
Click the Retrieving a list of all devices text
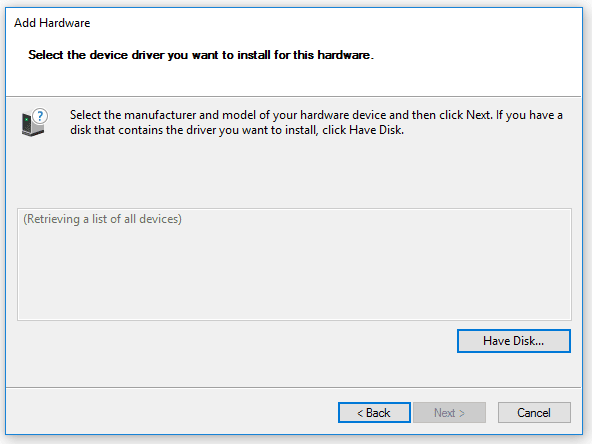click(x=102, y=219)
